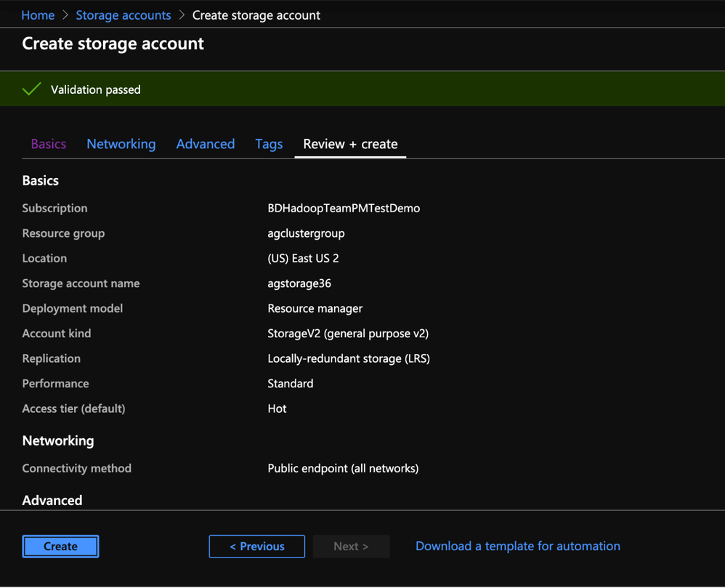Click the Locally-redundant storage (LRS) value
The height and width of the screenshot is (588, 725).
(x=349, y=358)
